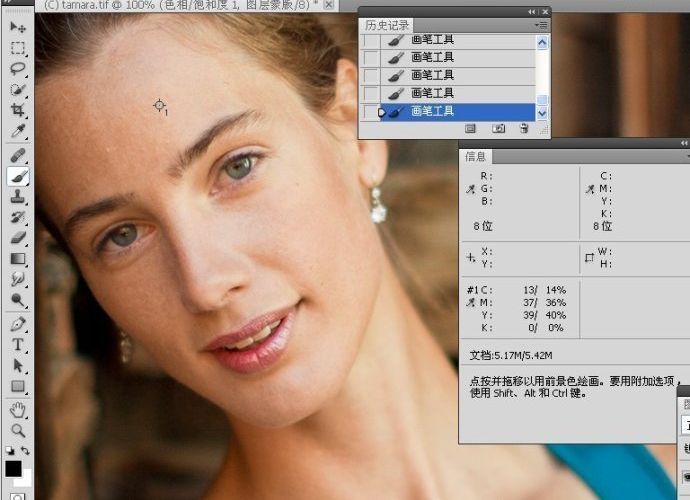Select the Brush tool in toolbox
The width and height of the screenshot is (690, 500).
click(x=18, y=176)
